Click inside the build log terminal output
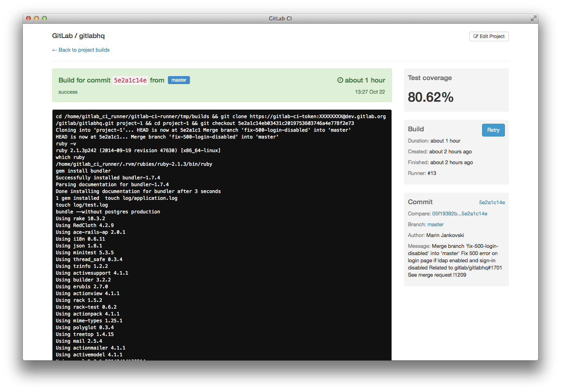The width and height of the screenshot is (561, 392). 222,240
